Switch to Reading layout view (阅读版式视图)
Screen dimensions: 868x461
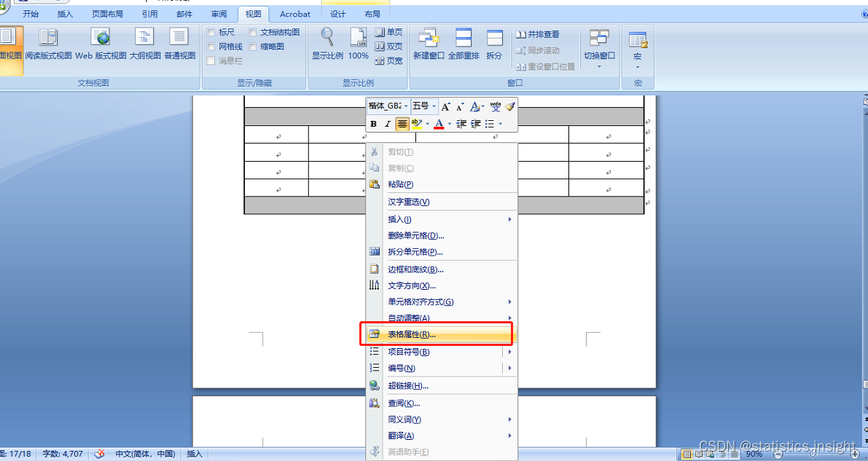coord(48,44)
